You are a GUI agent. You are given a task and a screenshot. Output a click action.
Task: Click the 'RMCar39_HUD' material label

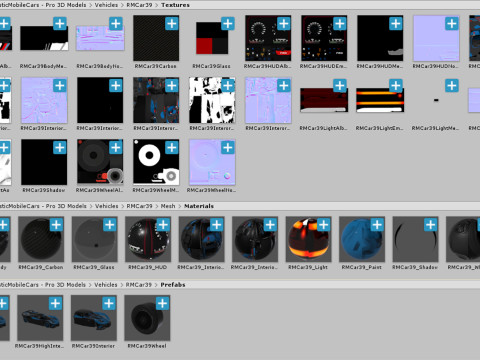click(x=148, y=267)
